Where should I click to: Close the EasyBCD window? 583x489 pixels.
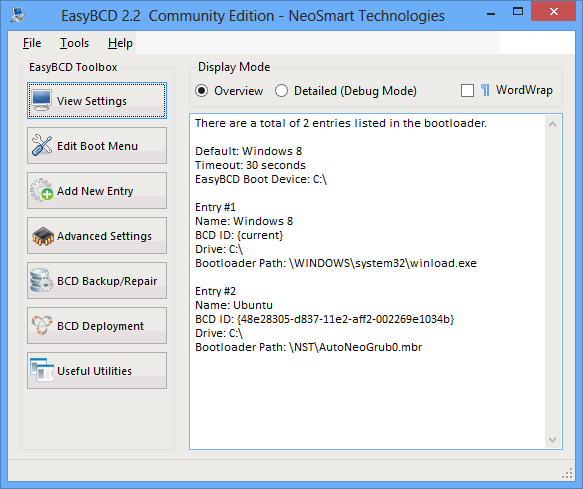(554, 12)
